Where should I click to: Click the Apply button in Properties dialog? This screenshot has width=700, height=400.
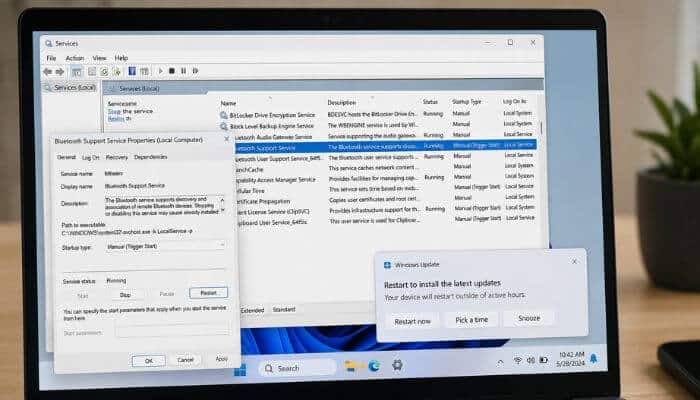click(x=221, y=359)
